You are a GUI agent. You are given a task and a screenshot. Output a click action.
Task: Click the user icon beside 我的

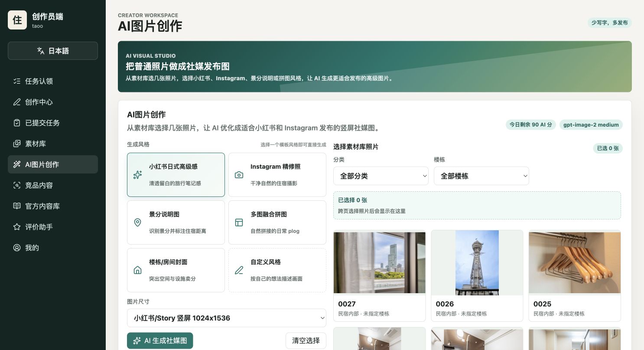pos(17,248)
